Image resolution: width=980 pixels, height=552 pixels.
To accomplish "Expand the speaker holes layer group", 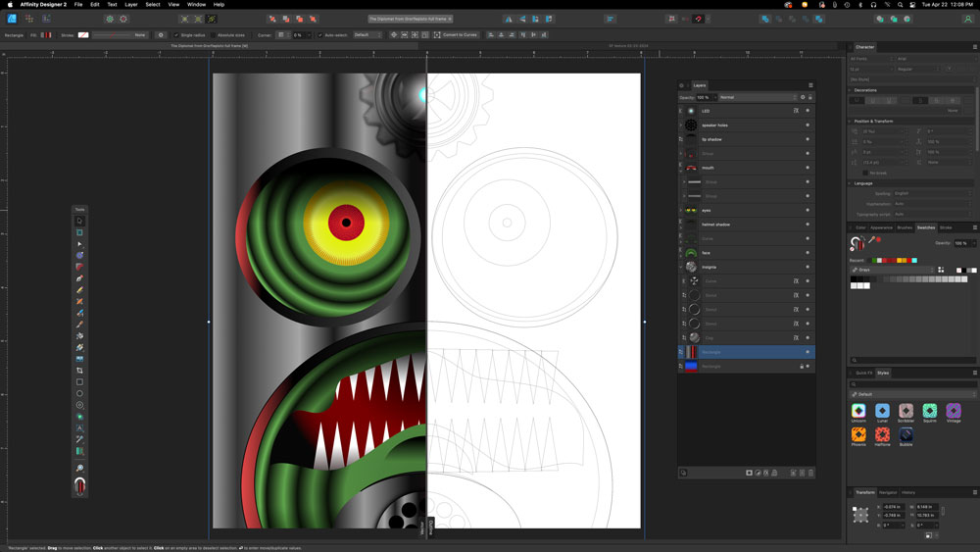I will click(x=681, y=125).
